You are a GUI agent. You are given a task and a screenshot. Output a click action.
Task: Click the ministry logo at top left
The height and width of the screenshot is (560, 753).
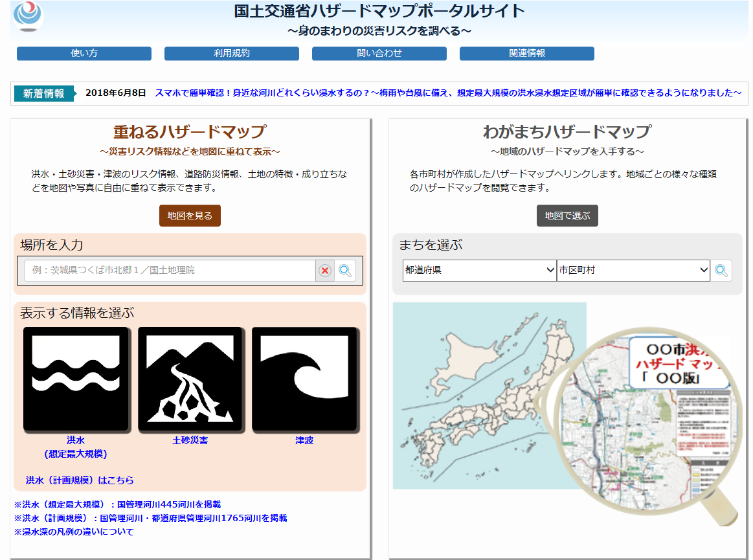click(28, 16)
